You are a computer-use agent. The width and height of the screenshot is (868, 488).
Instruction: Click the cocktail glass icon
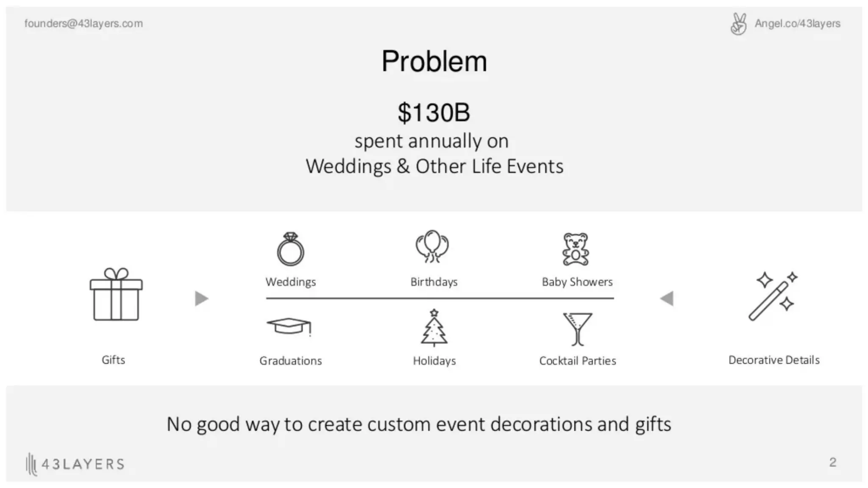(577, 329)
